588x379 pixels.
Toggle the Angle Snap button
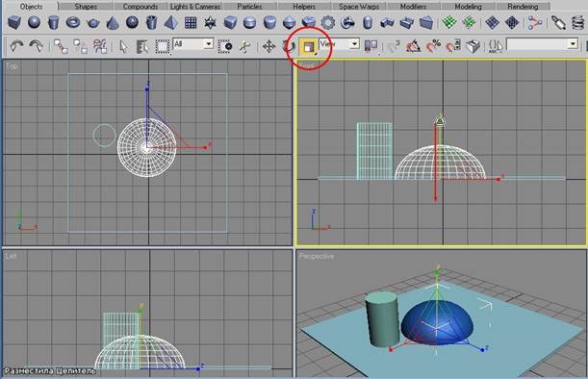click(x=413, y=46)
